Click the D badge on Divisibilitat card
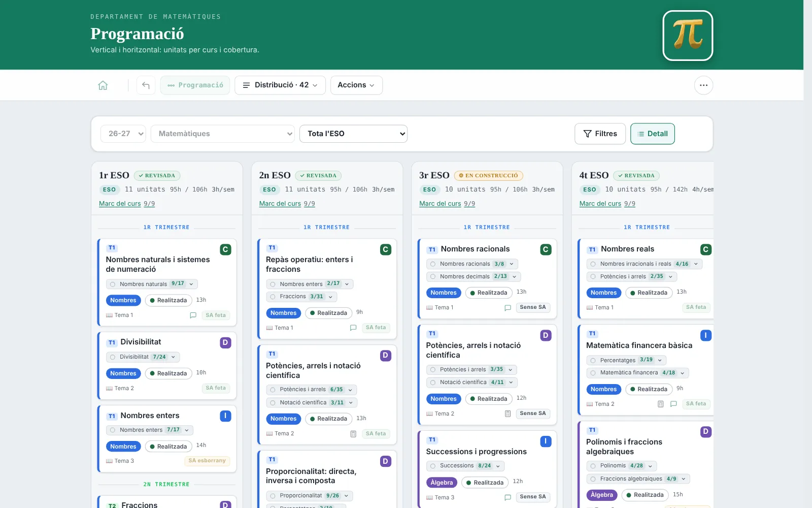Screen dimensions: 812x508 coord(225,342)
